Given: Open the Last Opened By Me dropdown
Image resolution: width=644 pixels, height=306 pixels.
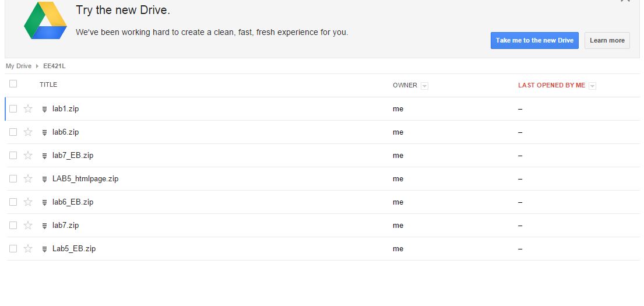Looking at the screenshot, I should coord(592,86).
